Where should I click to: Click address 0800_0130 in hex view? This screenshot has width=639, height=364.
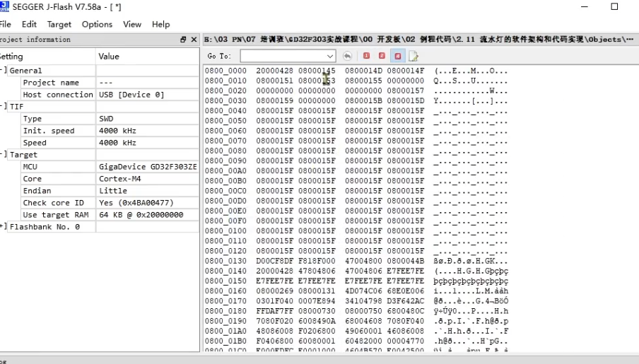(x=225, y=261)
